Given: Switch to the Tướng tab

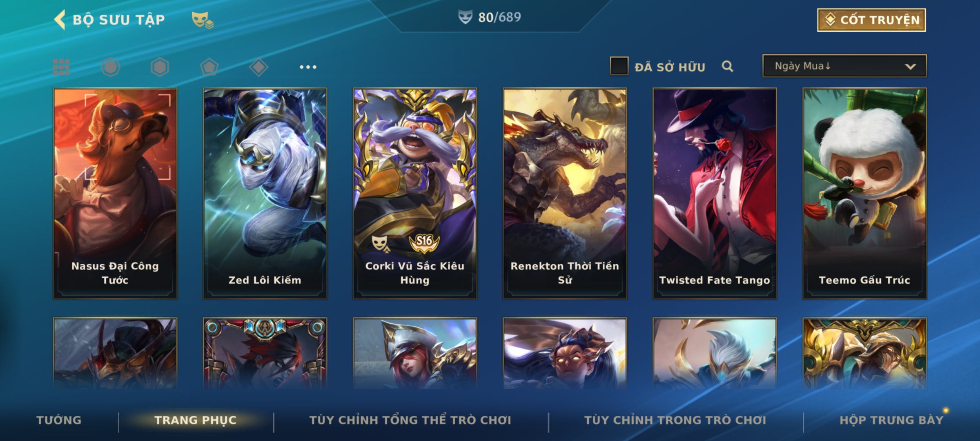Looking at the screenshot, I should (x=59, y=420).
